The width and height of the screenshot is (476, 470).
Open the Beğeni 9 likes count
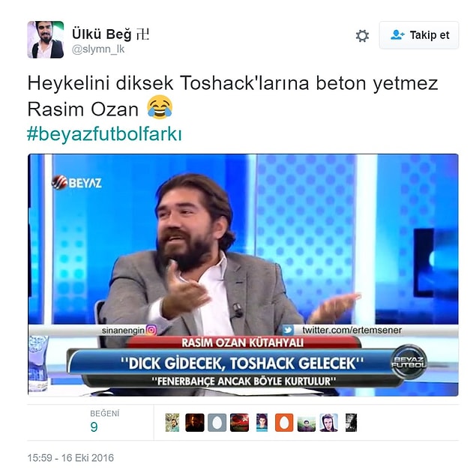(x=104, y=422)
